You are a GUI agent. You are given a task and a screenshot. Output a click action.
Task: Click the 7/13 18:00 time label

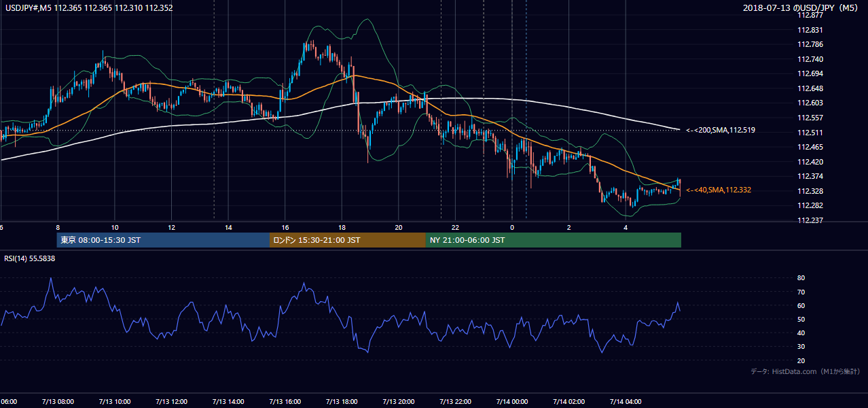click(342, 402)
